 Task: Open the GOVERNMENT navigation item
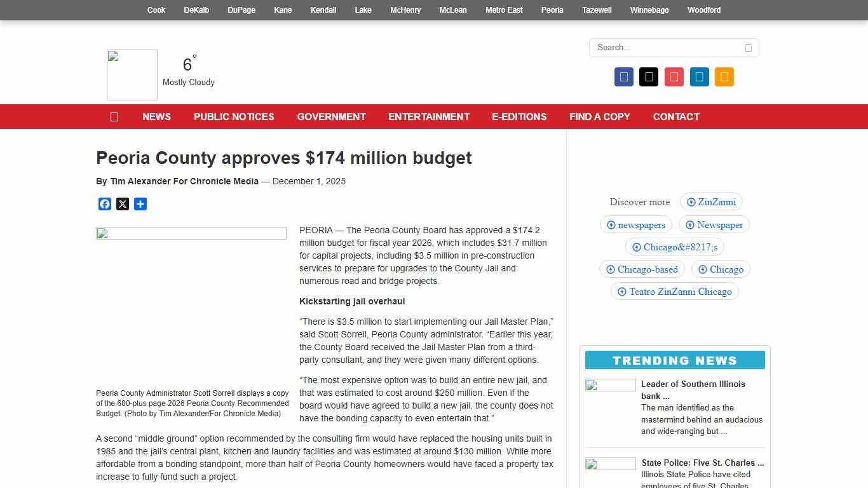click(331, 116)
